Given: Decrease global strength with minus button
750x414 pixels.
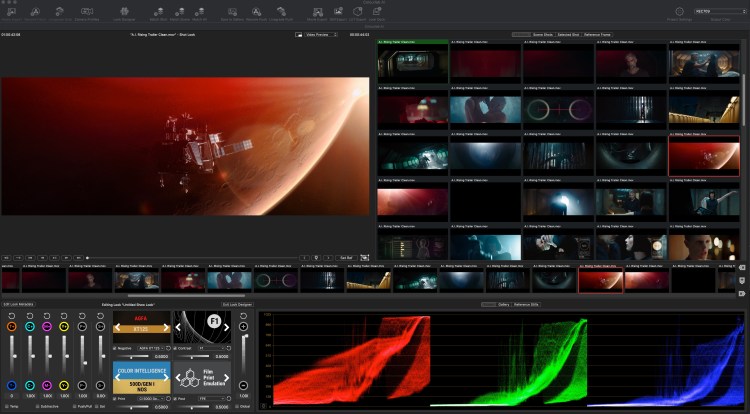Looking at the screenshot, I should point(243,385).
